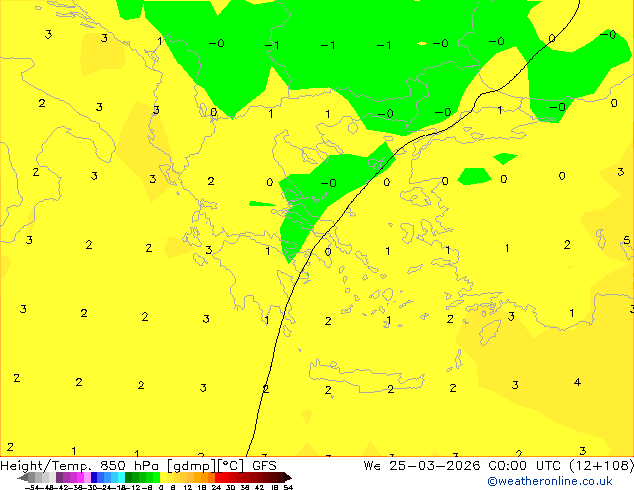This screenshot has height=490, width=634.
Task: Click the '(12+108)' forecast hour label
Action: click(x=601, y=466)
